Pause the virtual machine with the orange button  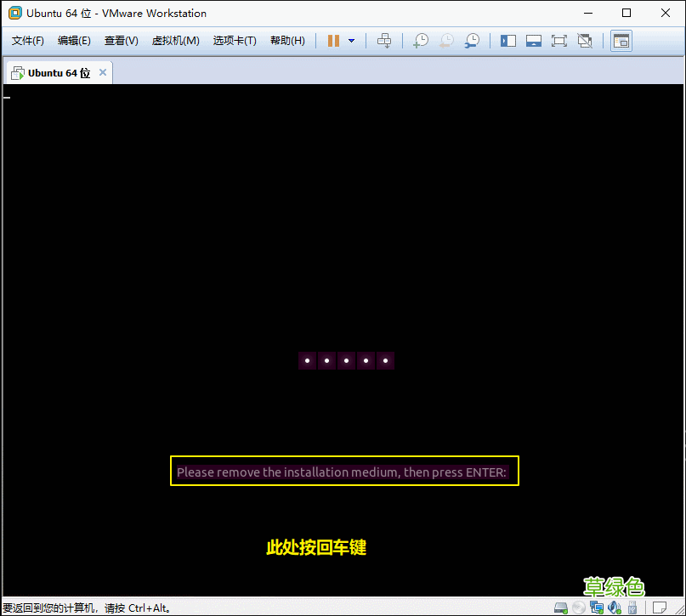coord(333,41)
